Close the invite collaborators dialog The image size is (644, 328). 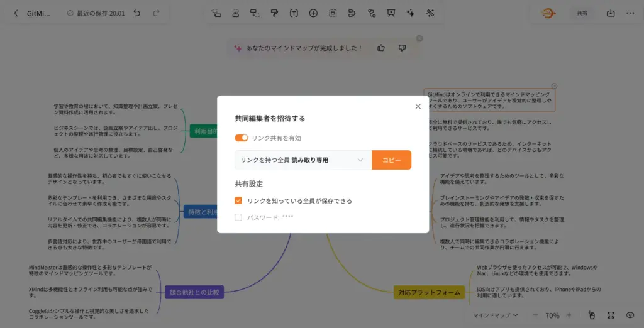418,107
